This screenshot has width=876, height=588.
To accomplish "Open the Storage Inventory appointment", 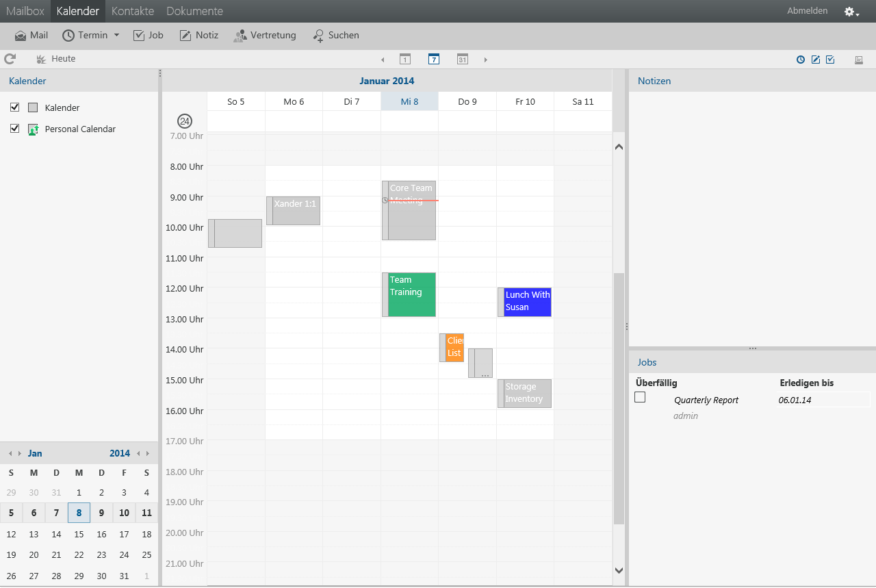I will tap(524, 394).
